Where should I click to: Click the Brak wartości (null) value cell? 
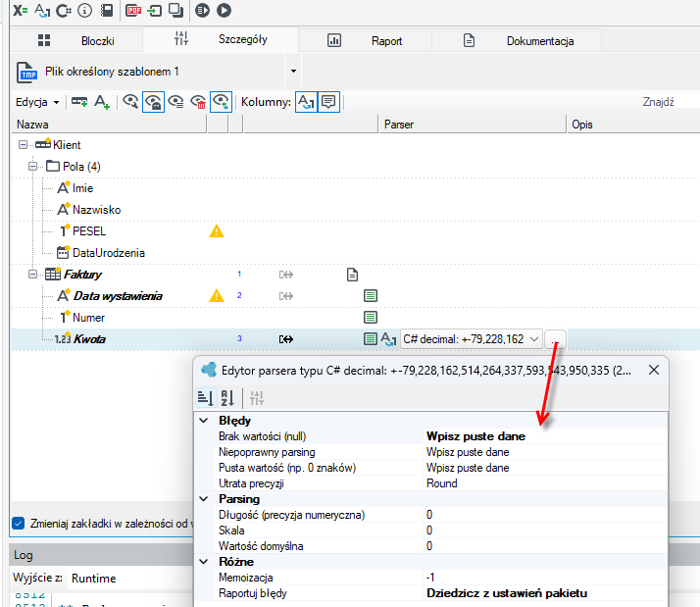(545, 436)
